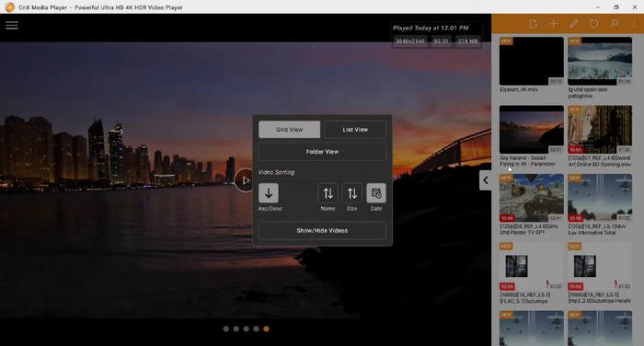Click the 3840x2160 resolution badge
The image size is (644, 346).
tap(410, 41)
